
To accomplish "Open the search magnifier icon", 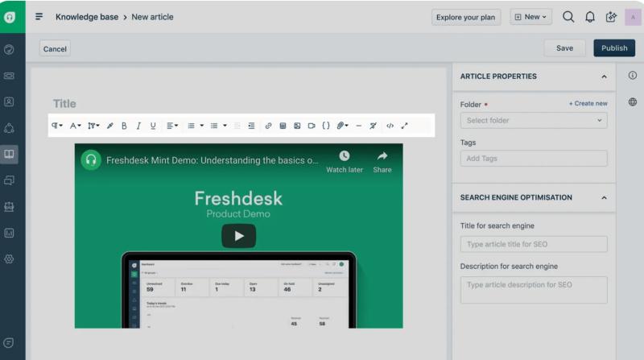I will pyautogui.click(x=568, y=17).
